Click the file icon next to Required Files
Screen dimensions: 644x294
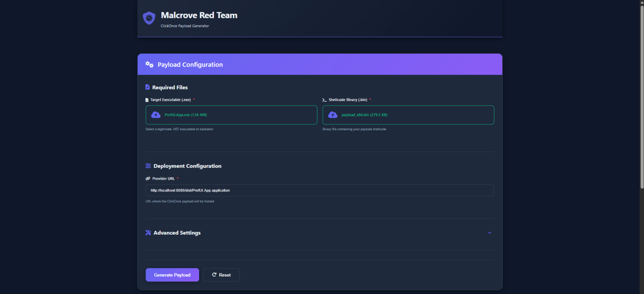click(148, 87)
